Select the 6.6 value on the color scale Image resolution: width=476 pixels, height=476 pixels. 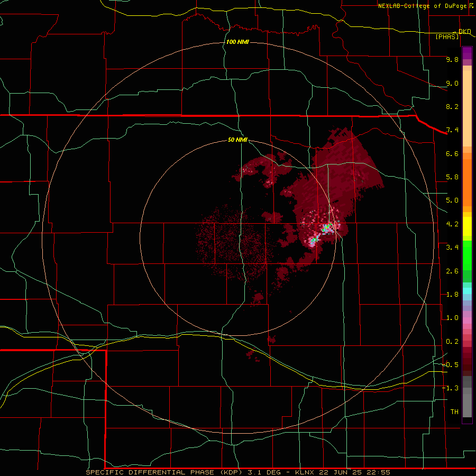click(452, 153)
